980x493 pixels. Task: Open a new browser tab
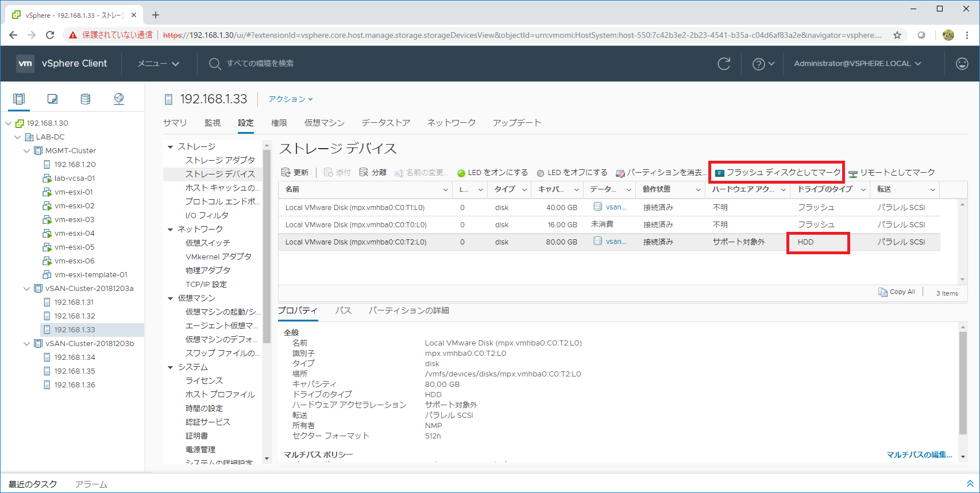[156, 15]
